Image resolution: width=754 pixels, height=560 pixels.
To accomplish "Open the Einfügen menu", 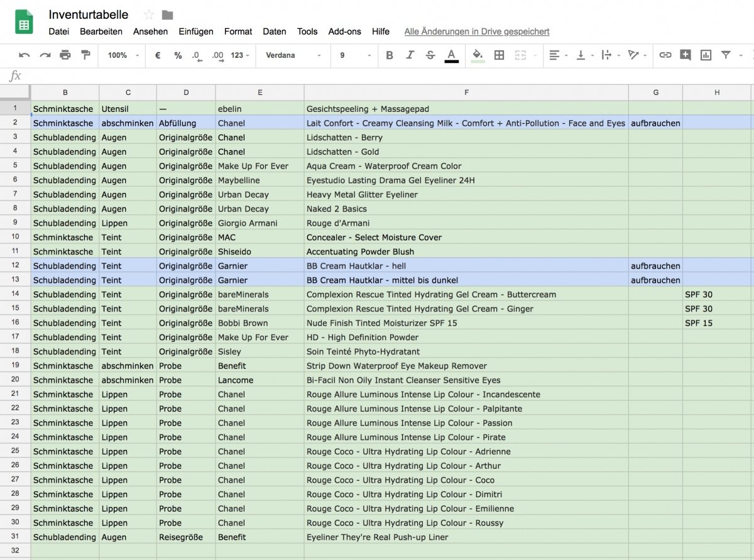I will coord(196,31).
